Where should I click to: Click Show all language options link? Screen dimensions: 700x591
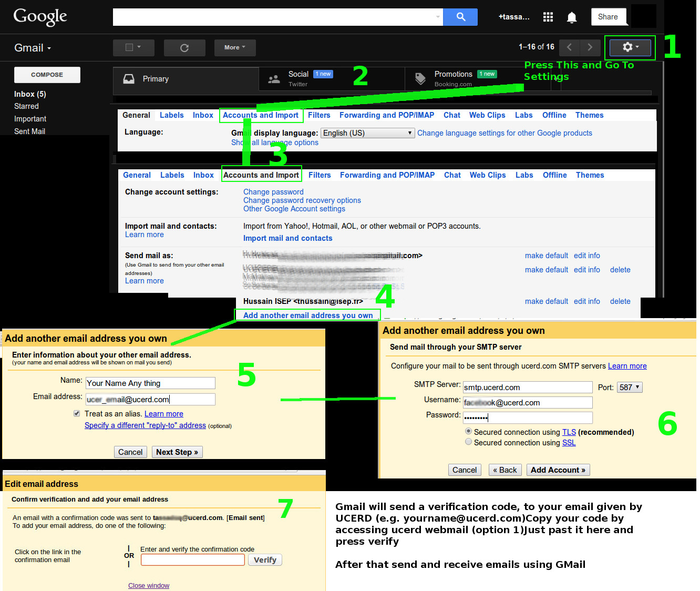[275, 142]
